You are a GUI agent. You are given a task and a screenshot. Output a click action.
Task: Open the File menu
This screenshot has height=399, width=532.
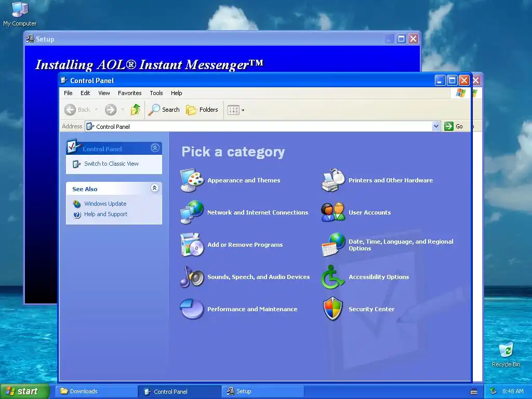click(x=68, y=93)
